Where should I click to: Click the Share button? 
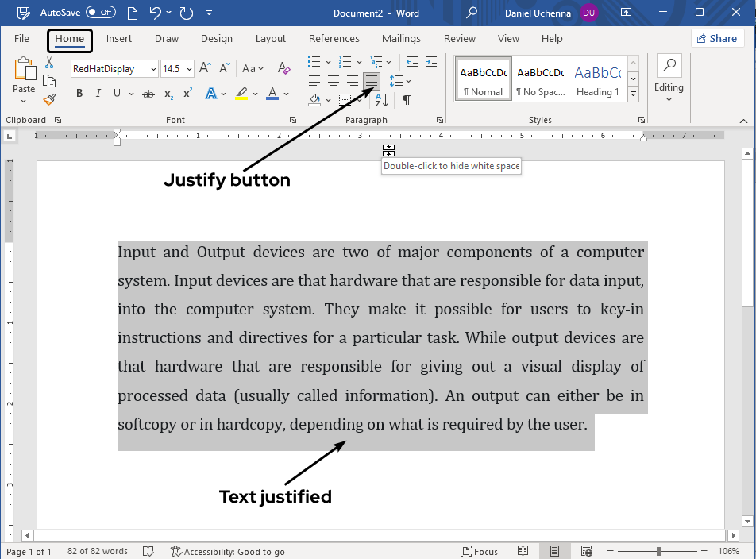click(x=717, y=38)
